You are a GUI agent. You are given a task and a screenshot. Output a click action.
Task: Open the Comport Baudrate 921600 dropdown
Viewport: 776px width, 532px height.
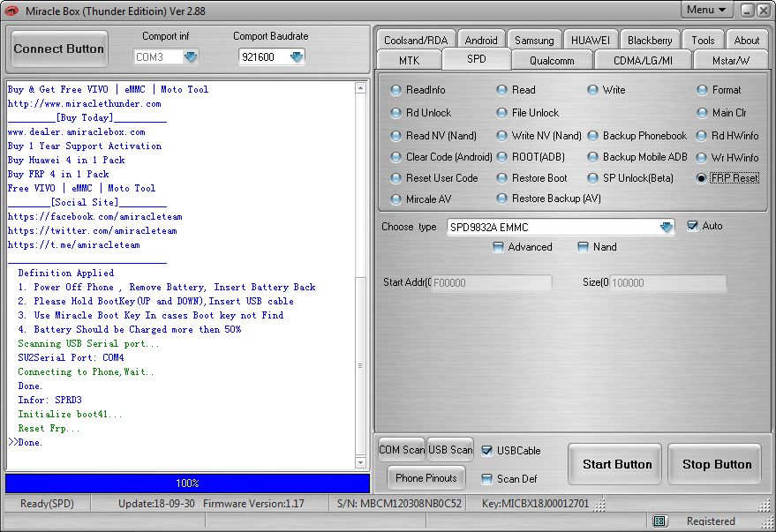[297, 56]
